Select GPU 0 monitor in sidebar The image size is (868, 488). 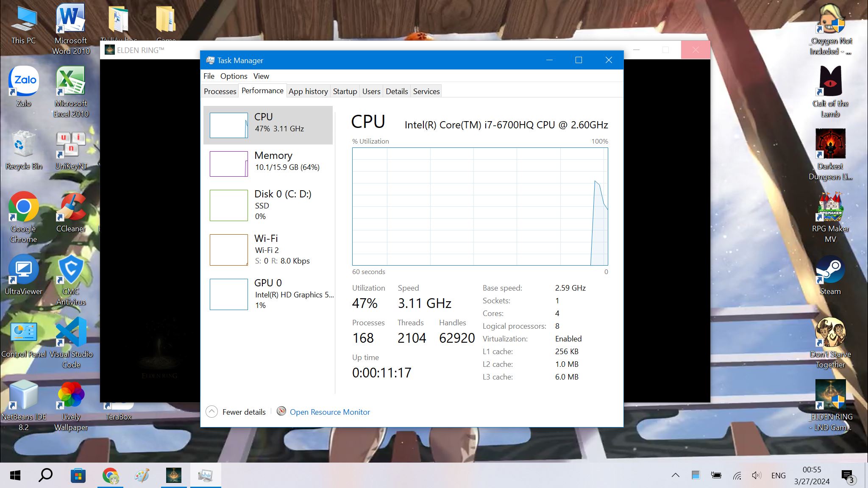[269, 293]
